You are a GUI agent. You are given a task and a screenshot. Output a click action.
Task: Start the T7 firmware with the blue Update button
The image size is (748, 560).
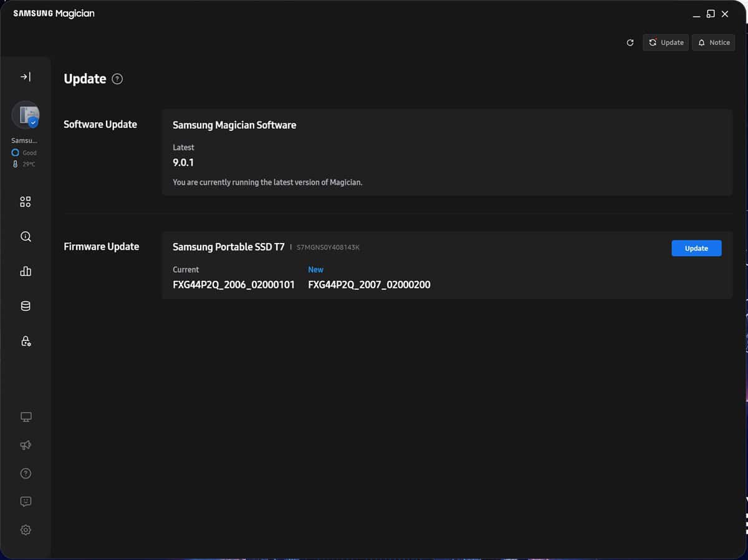click(696, 248)
